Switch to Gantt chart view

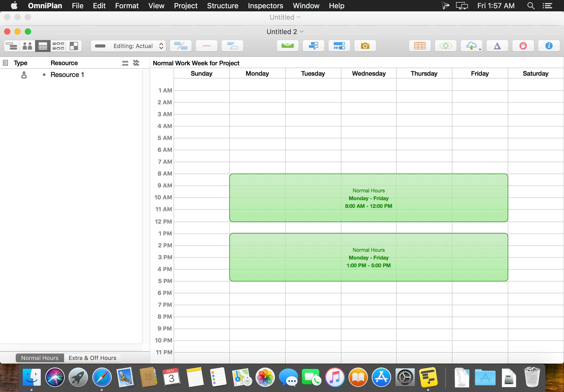(12, 46)
